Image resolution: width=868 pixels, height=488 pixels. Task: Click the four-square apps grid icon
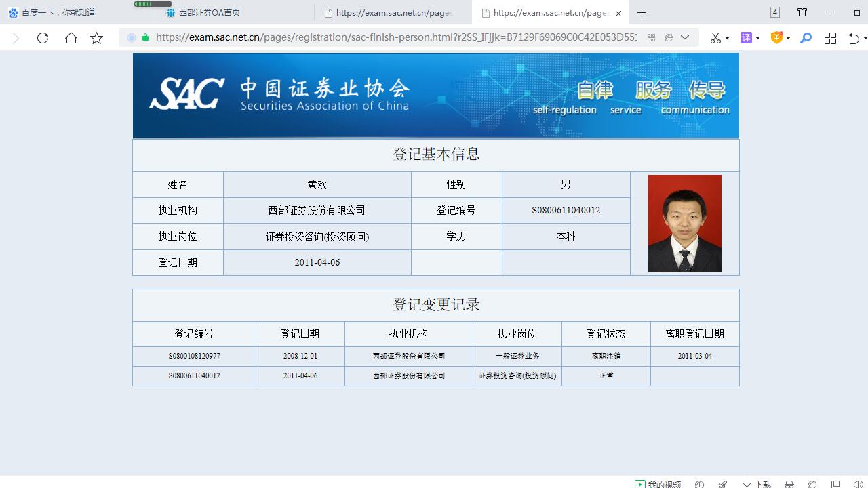[x=830, y=38]
